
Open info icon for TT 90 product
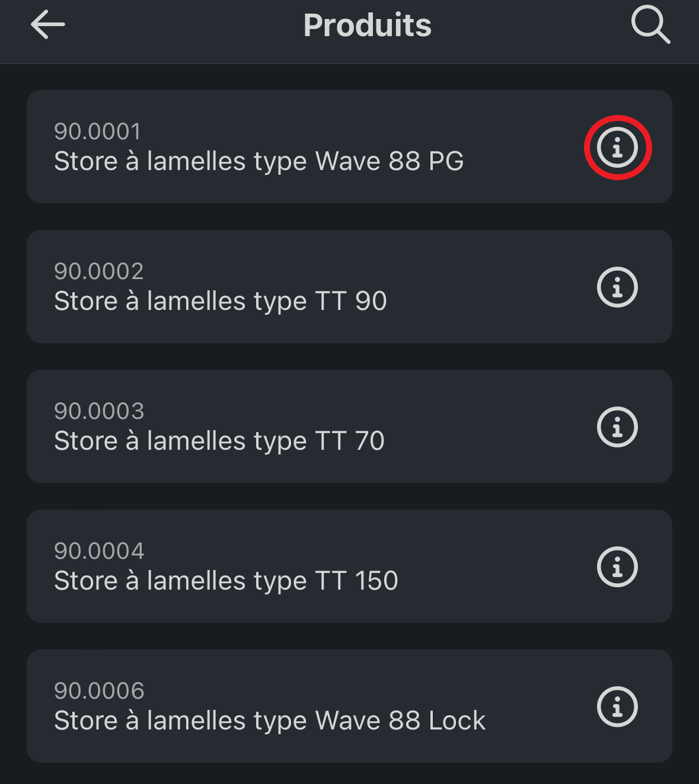pos(617,287)
